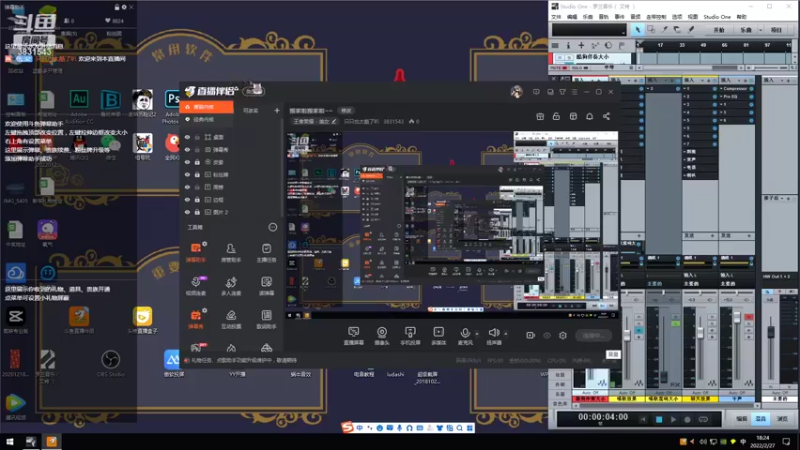The width and height of the screenshot is (800, 450).
Task: Open the 弹幕助手 tool in toolbox
Action: click(196, 253)
